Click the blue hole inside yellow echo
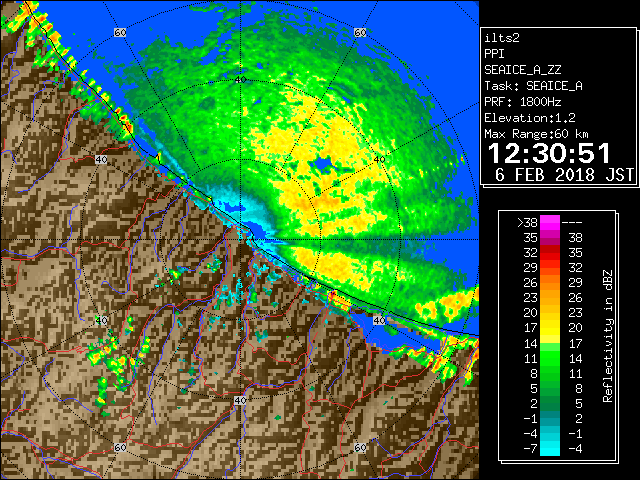This screenshot has width=640, height=480. point(323,165)
